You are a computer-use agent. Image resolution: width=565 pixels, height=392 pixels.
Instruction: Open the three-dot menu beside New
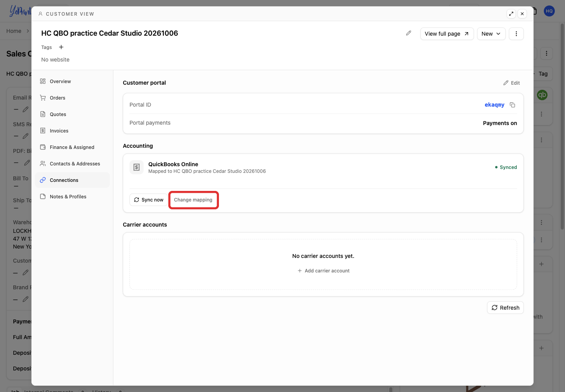click(516, 34)
